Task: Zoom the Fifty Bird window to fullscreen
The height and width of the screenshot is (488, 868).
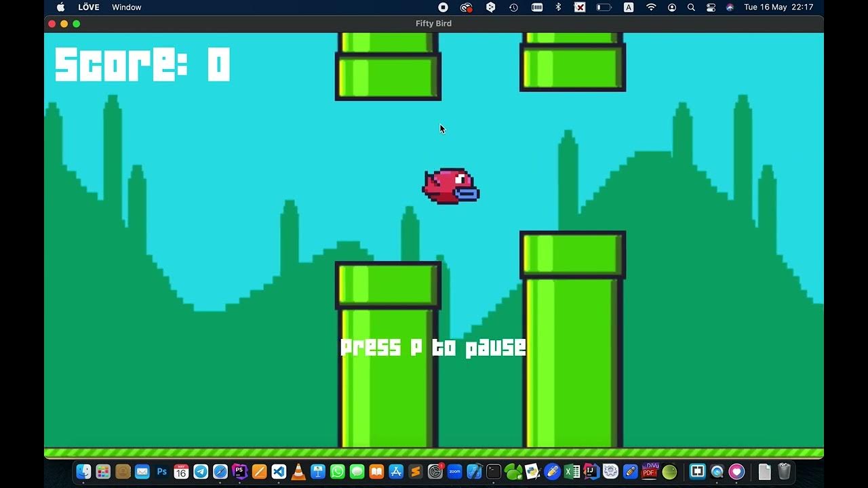Action: click(x=77, y=24)
